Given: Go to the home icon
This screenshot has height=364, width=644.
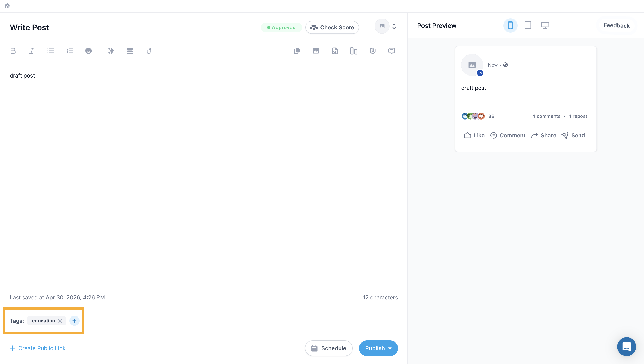Looking at the screenshot, I should (7, 5).
